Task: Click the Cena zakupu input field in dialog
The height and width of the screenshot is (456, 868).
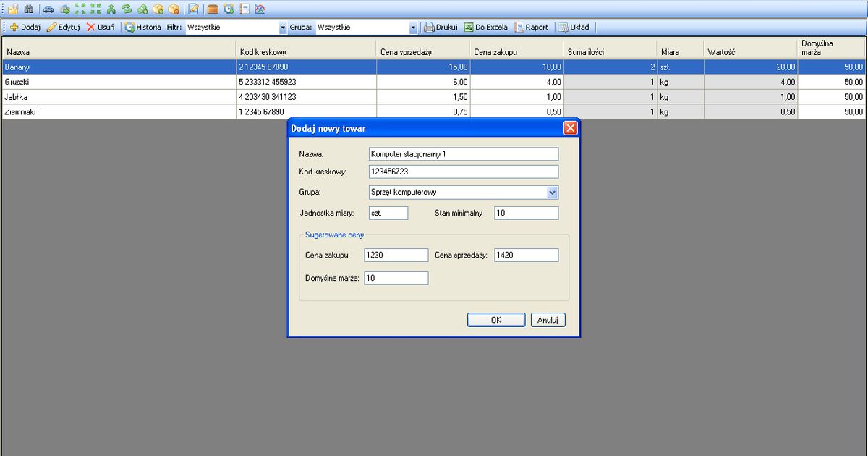Action: (x=396, y=256)
